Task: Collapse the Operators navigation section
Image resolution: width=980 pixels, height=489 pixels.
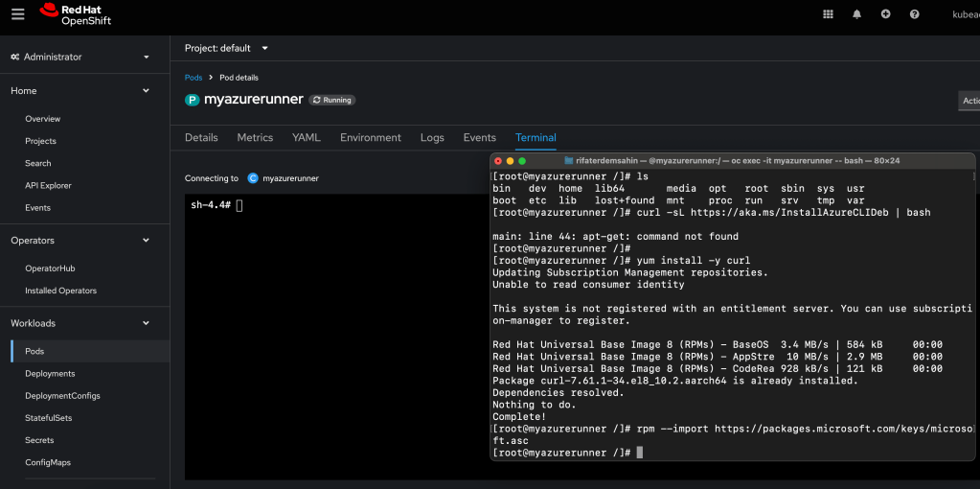Action: click(x=80, y=240)
